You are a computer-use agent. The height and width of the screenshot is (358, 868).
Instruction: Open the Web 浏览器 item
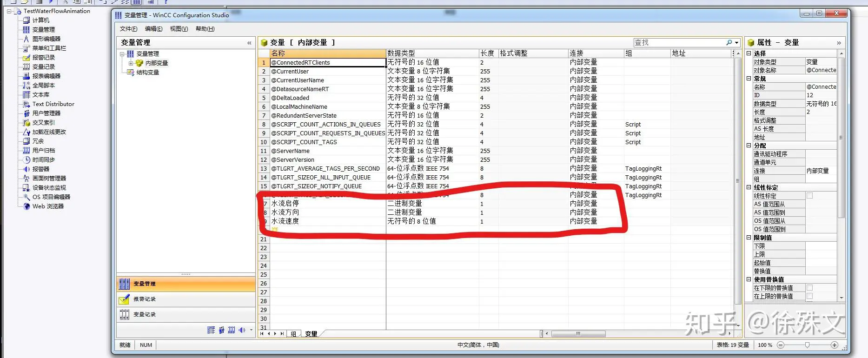click(x=47, y=206)
